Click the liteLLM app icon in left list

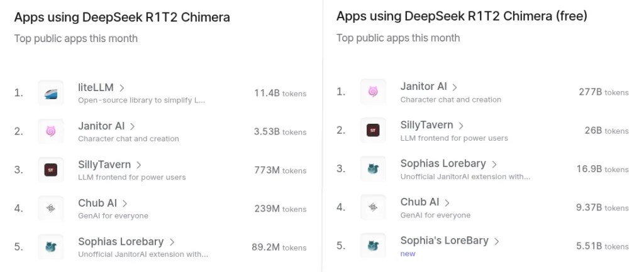(x=50, y=93)
